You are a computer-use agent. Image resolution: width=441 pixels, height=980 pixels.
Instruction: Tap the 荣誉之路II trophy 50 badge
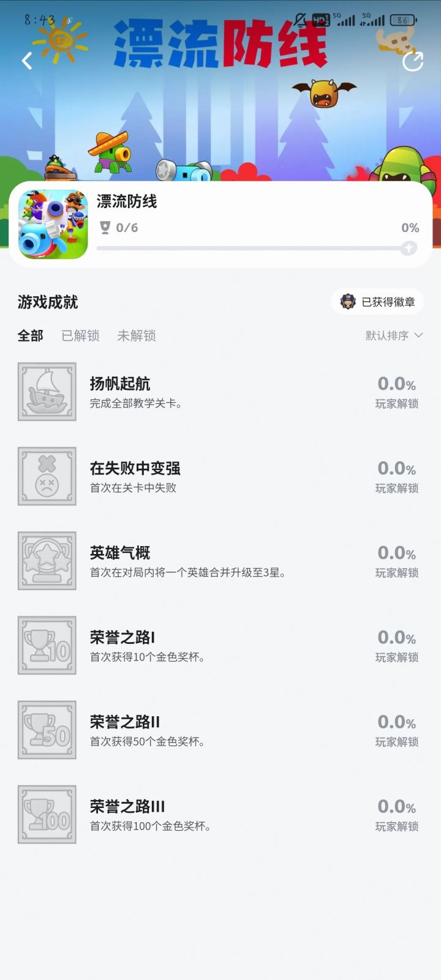pos(47,730)
